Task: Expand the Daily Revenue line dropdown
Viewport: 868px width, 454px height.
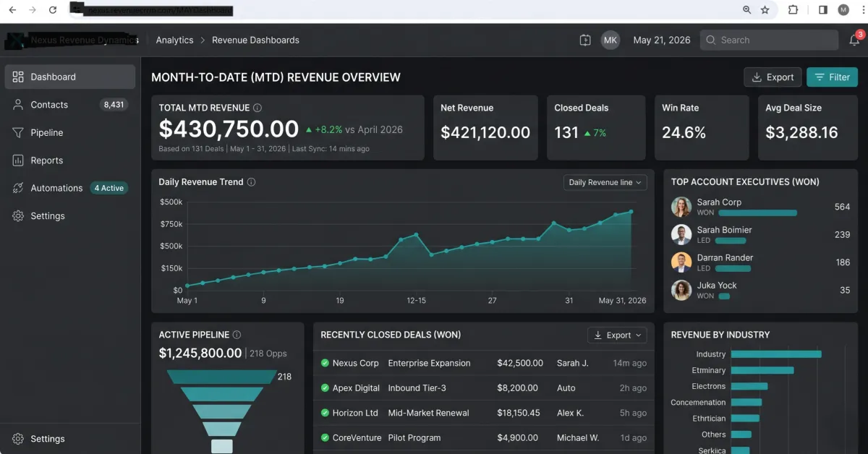Action: (605, 182)
